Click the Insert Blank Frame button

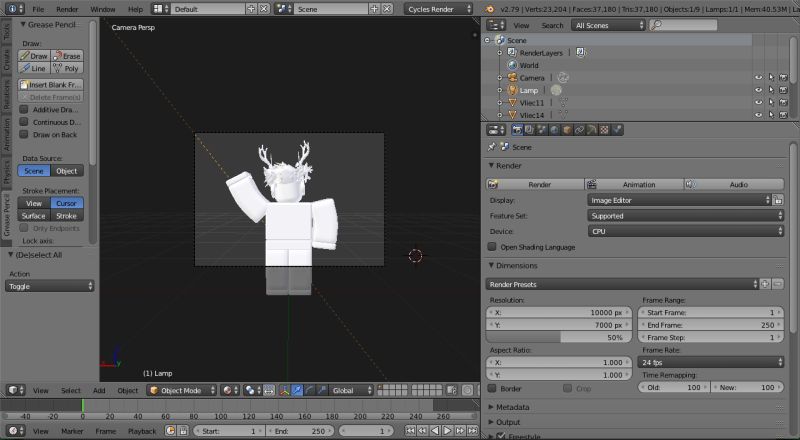(51, 85)
